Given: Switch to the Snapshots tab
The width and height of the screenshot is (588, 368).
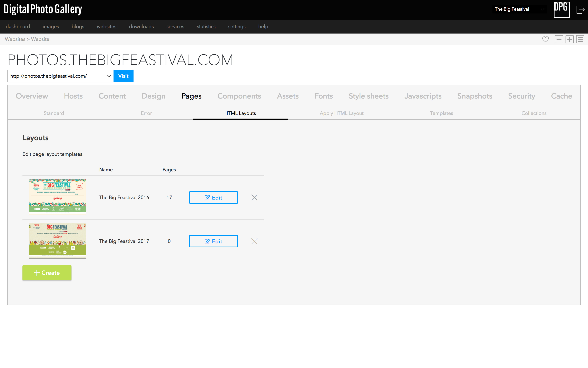Looking at the screenshot, I should (475, 96).
